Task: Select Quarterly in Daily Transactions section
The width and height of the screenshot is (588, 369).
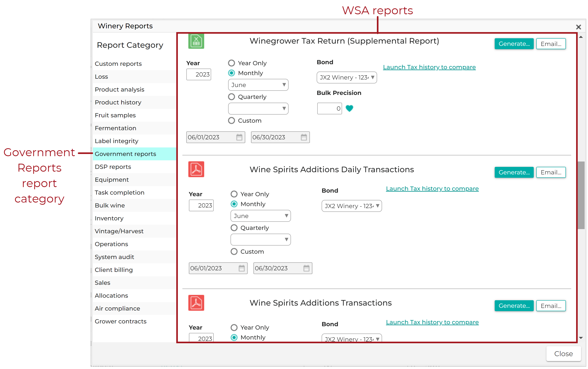Action: click(x=234, y=228)
